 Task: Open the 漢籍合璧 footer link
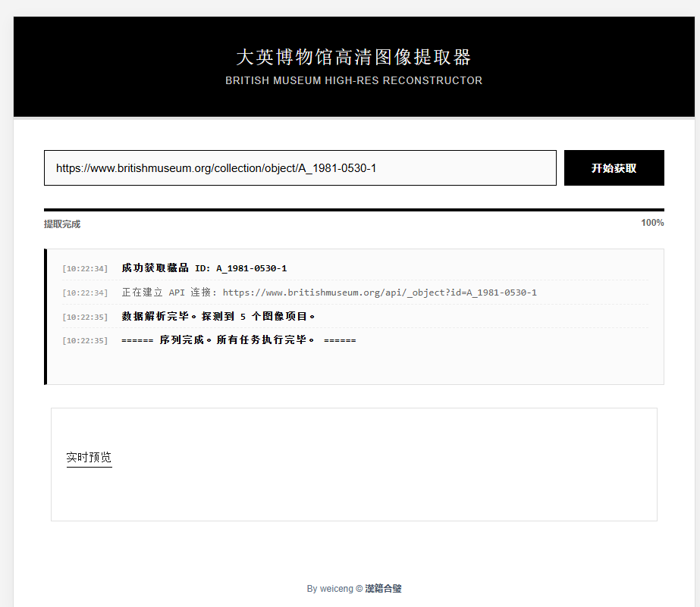tap(383, 588)
